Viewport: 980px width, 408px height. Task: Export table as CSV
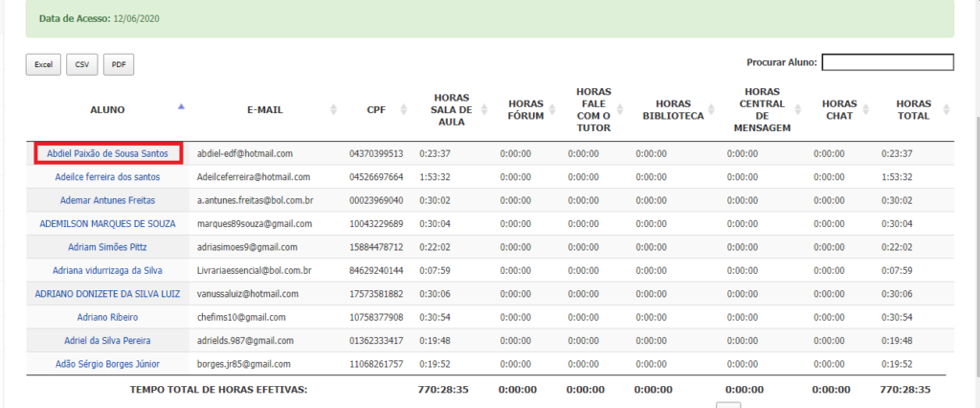[81, 64]
